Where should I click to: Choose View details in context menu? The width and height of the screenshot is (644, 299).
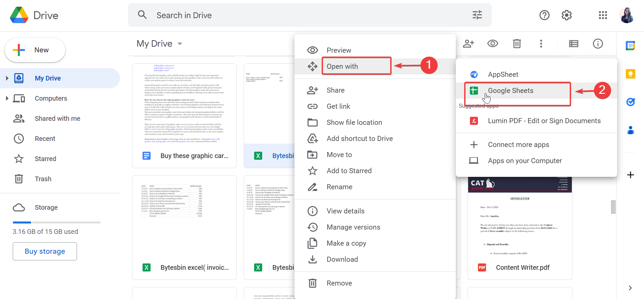(x=375, y=211)
